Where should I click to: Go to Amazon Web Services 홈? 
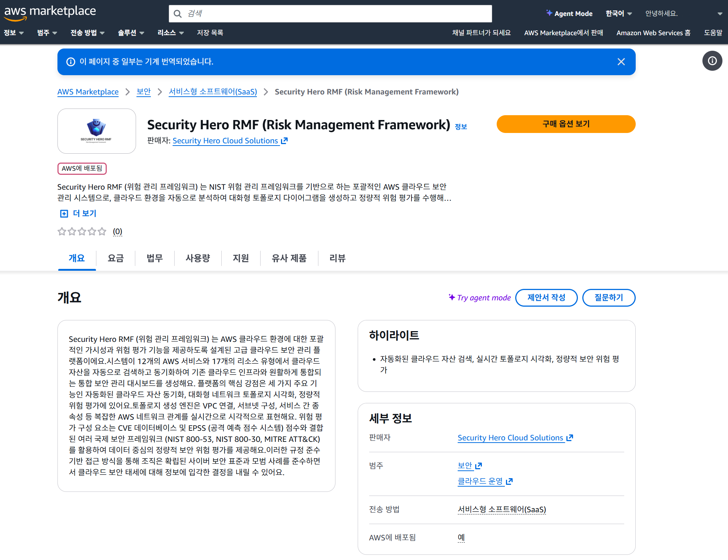[653, 33]
